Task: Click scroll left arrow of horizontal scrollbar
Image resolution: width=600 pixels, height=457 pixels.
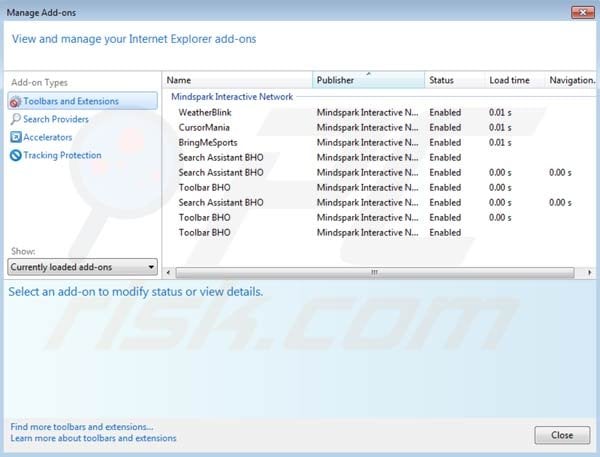Action: pyautogui.click(x=168, y=273)
